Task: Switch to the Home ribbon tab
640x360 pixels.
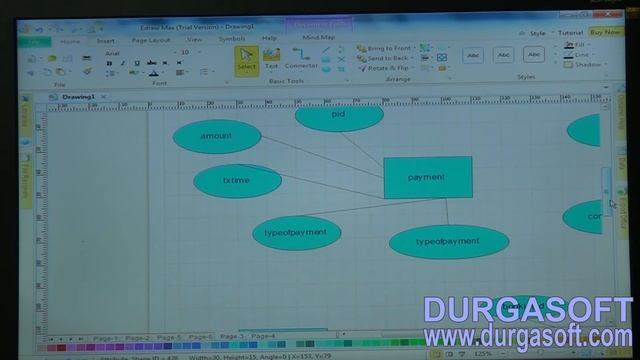Action: coord(70,41)
